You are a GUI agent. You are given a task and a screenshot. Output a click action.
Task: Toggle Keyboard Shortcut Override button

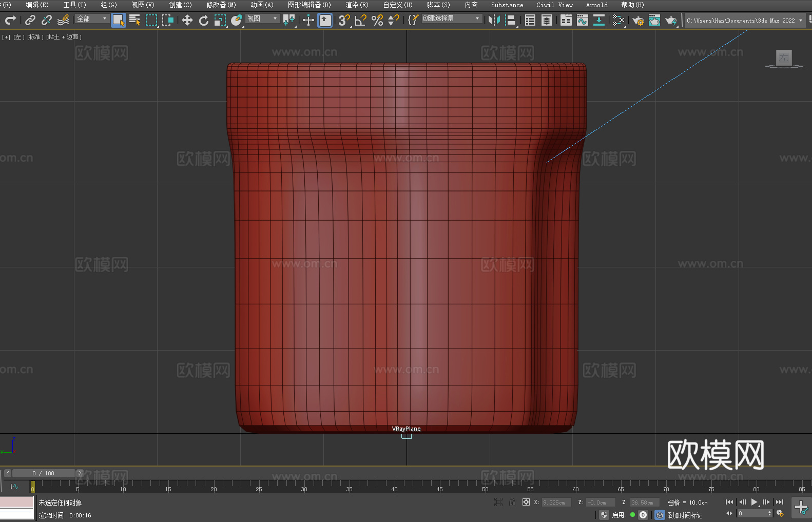(325, 20)
